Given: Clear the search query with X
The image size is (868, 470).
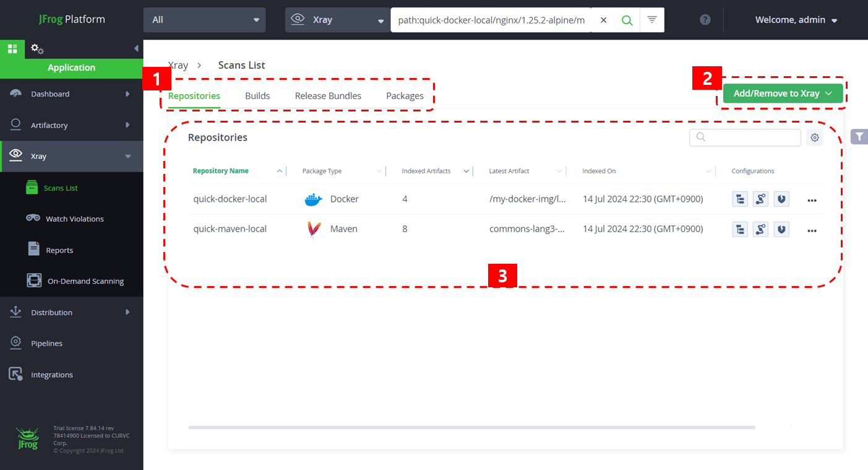Looking at the screenshot, I should (x=604, y=20).
